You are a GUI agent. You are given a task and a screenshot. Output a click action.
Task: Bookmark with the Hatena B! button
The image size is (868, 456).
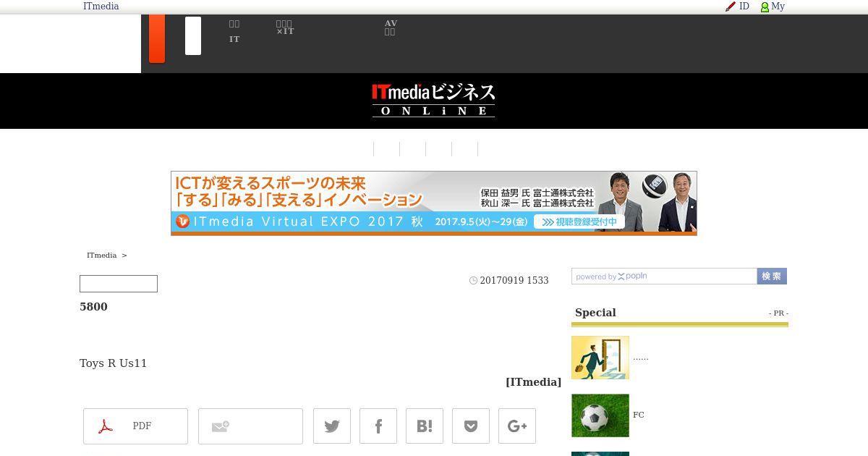point(425,426)
